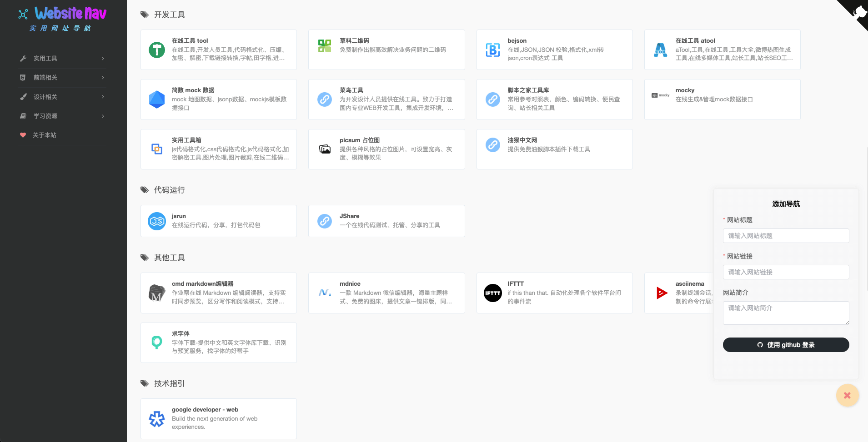
Task: Click the mdnice title text
Action: (350, 284)
